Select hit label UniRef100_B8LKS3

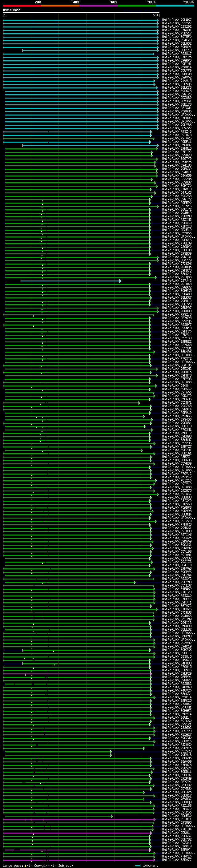pos(176,88)
